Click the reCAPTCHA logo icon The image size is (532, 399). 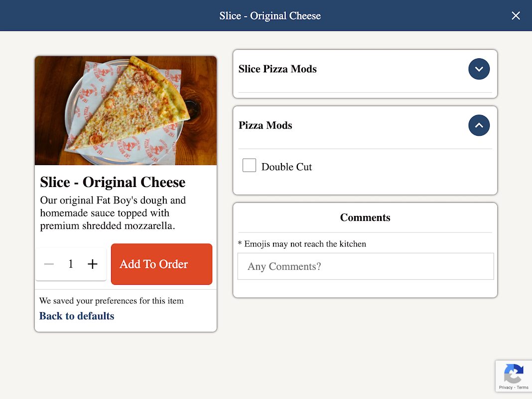click(513, 374)
